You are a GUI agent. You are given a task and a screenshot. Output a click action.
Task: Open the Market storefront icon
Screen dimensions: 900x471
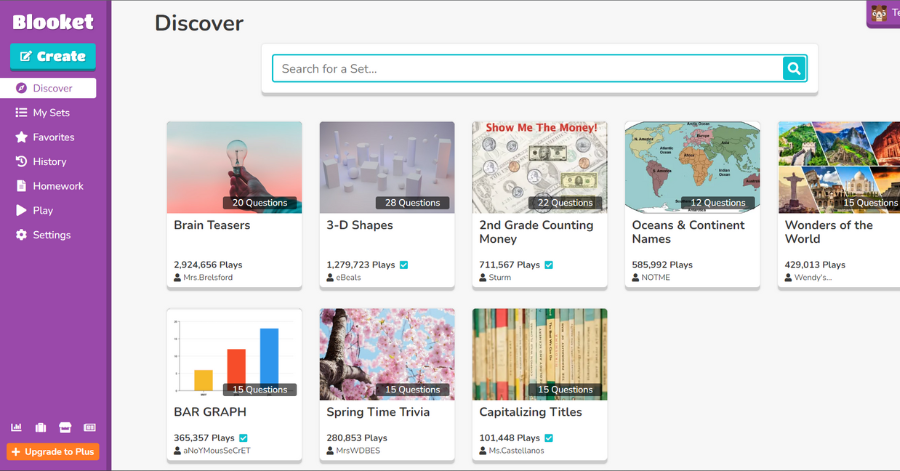(65, 427)
